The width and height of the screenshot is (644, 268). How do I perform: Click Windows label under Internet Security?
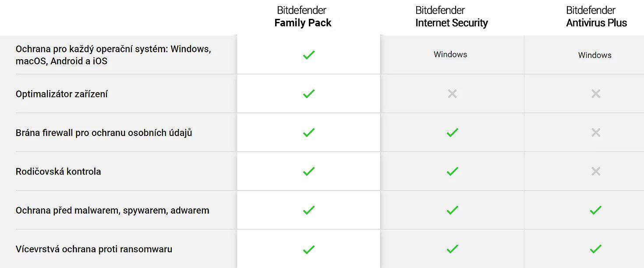pos(450,54)
